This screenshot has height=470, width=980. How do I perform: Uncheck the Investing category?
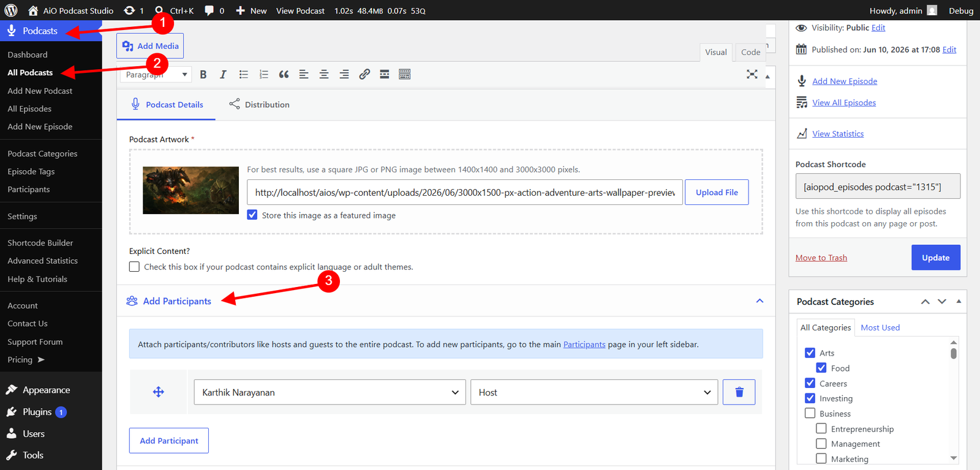810,398
